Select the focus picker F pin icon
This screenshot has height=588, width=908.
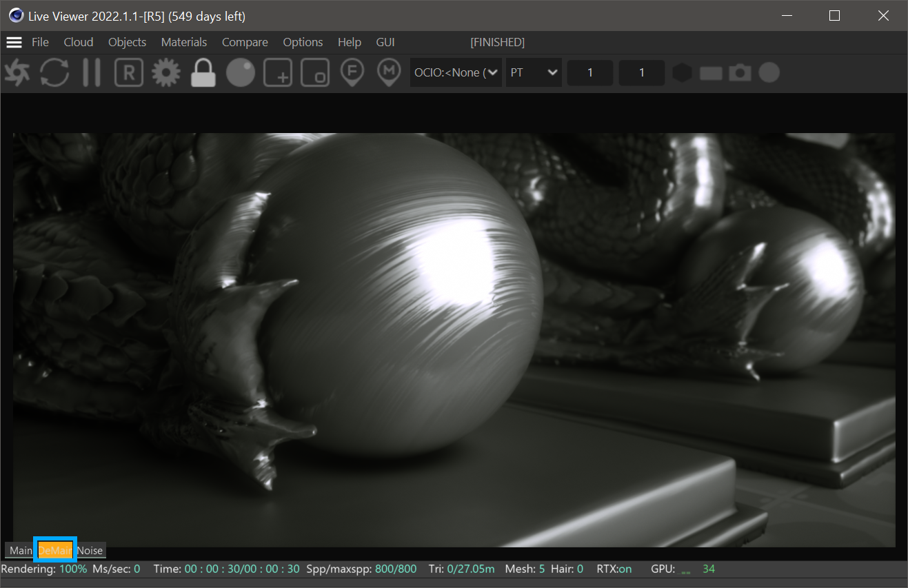(352, 72)
